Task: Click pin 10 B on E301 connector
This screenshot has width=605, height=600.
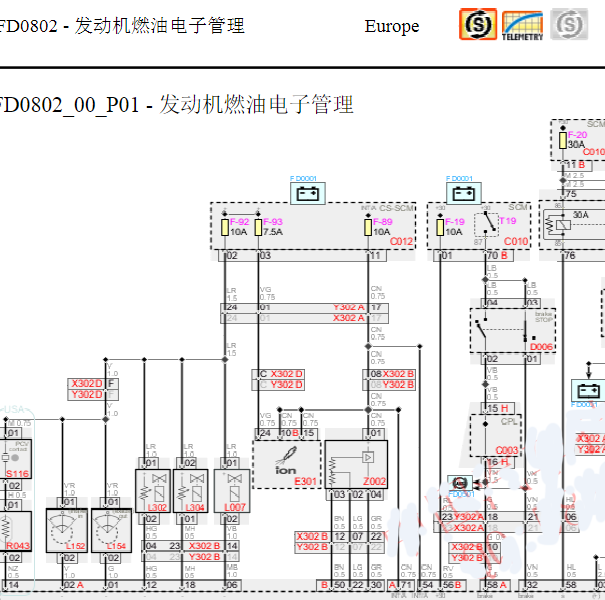Action: coord(290,433)
